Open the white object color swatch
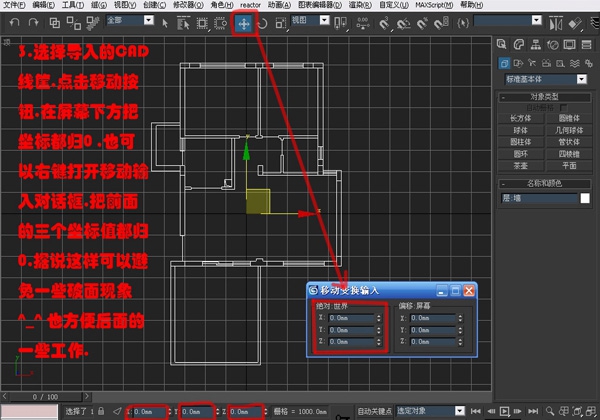600x420 pixels. click(585, 198)
